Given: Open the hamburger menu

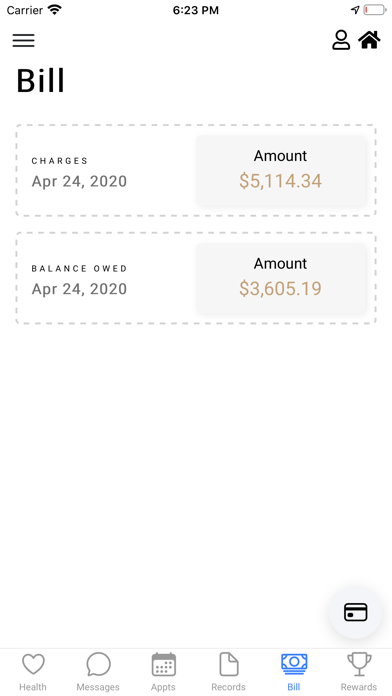Looking at the screenshot, I should 24,40.
